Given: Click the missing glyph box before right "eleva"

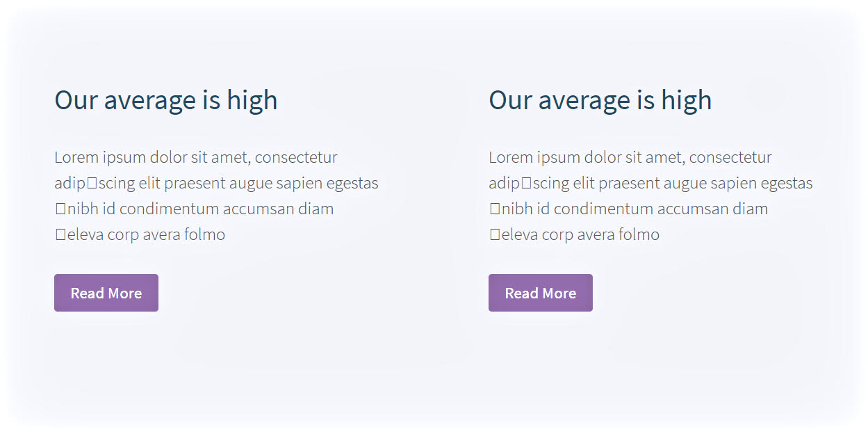Looking at the screenshot, I should pos(495,235).
